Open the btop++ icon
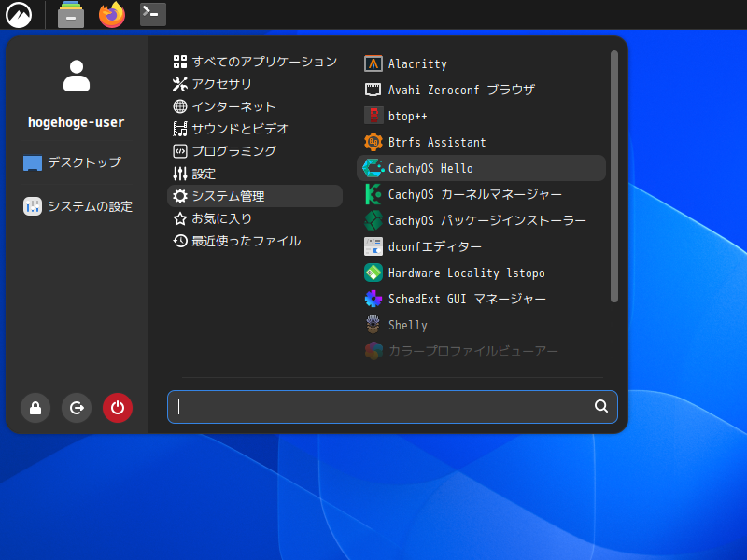Image resolution: width=747 pixels, height=560 pixels. click(373, 116)
